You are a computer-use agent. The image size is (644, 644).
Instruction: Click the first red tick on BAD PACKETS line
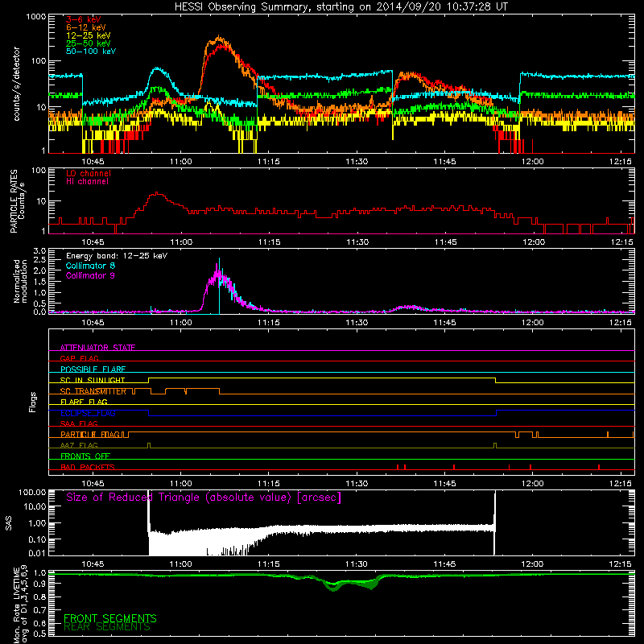pyautogui.click(x=398, y=467)
